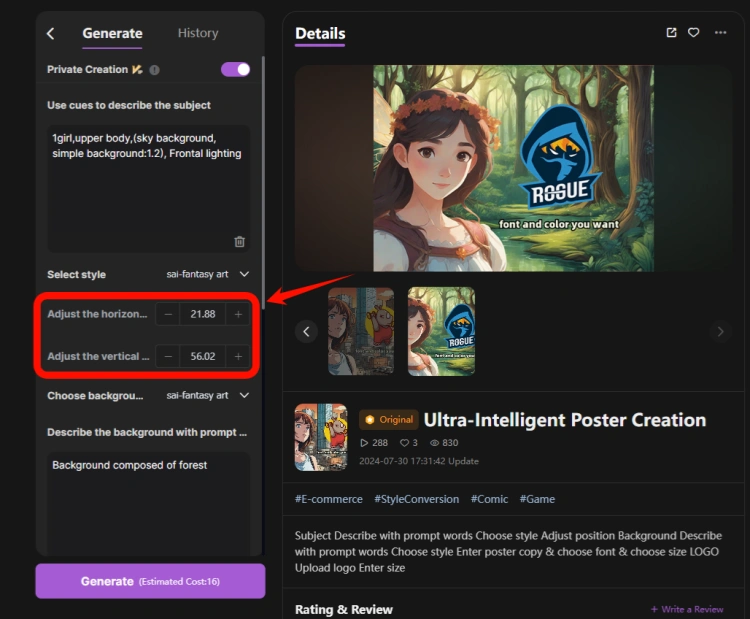Viewport: 750px width, 619px height.
Task: Click the Original badge
Action: (x=389, y=420)
